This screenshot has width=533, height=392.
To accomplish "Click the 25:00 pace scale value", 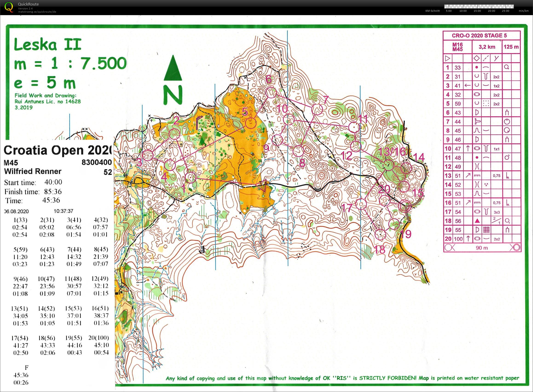I will 506,11.
